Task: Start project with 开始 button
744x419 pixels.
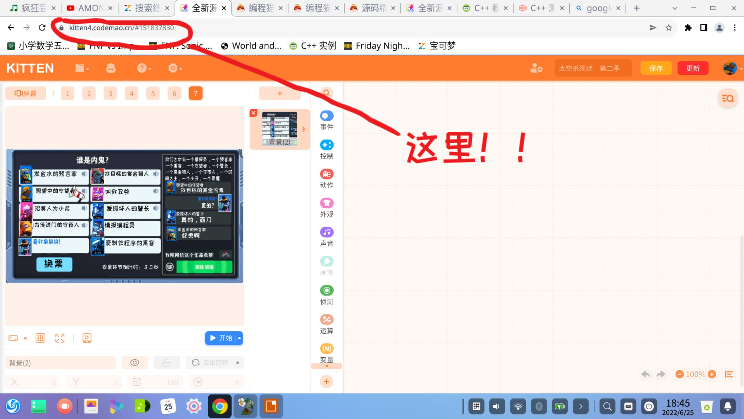Action: click(x=221, y=338)
